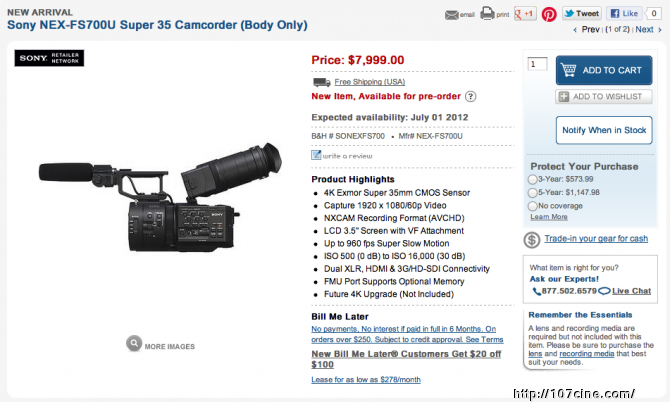Like the product on Facebook
The image size is (670, 402).
click(624, 13)
